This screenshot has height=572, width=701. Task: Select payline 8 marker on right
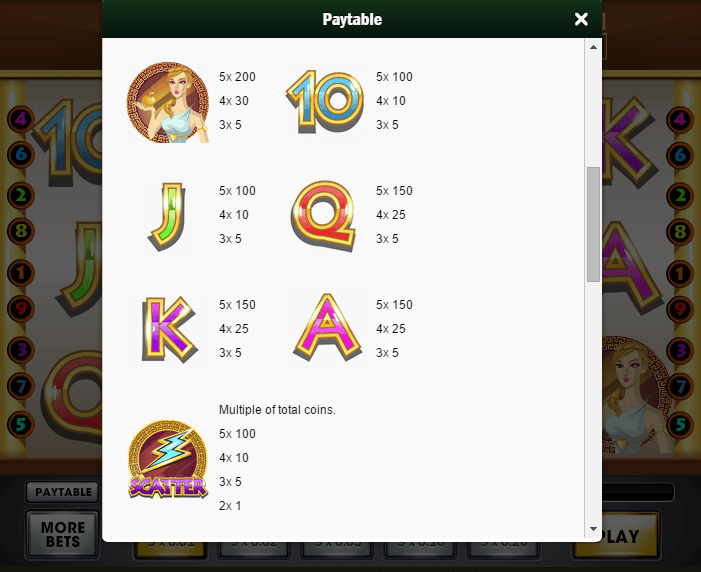[x=680, y=232]
